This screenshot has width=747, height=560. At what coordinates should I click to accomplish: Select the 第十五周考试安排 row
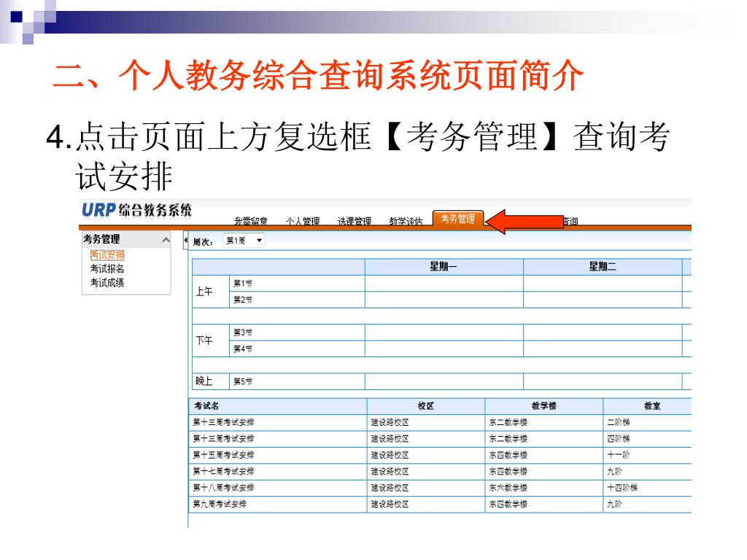[440, 455]
